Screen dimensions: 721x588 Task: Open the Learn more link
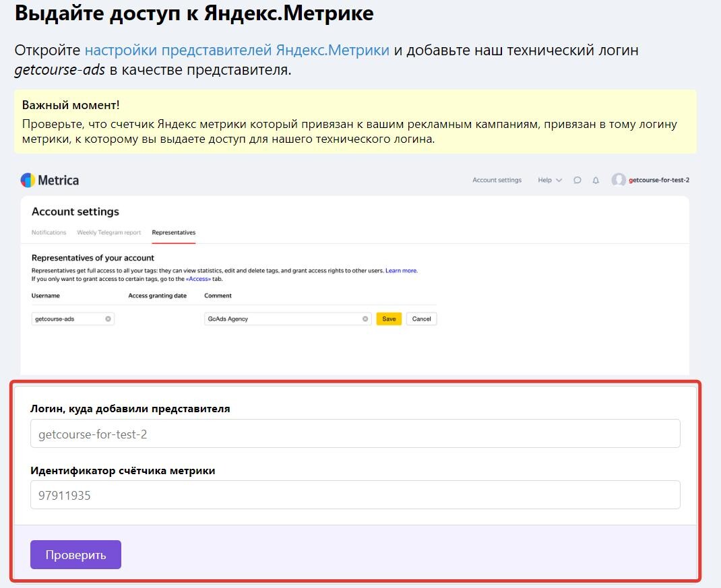[x=401, y=271]
